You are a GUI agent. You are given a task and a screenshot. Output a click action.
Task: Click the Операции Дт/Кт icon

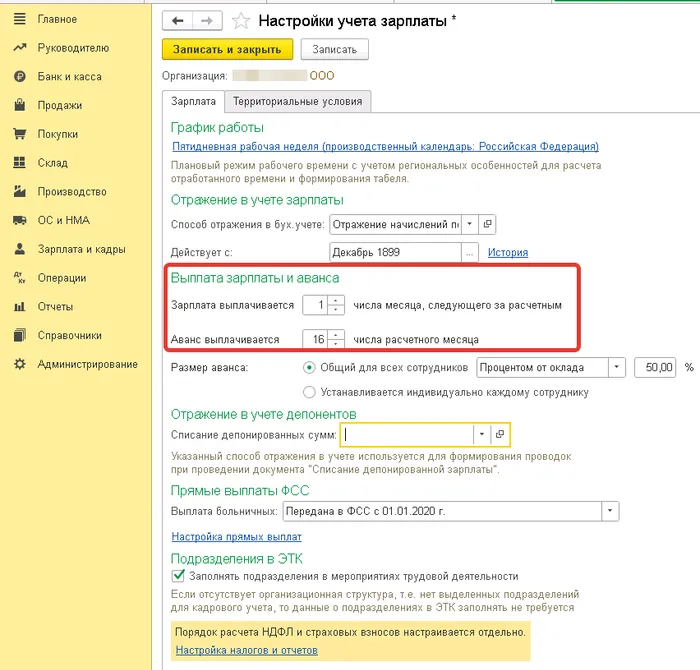click(x=19, y=278)
